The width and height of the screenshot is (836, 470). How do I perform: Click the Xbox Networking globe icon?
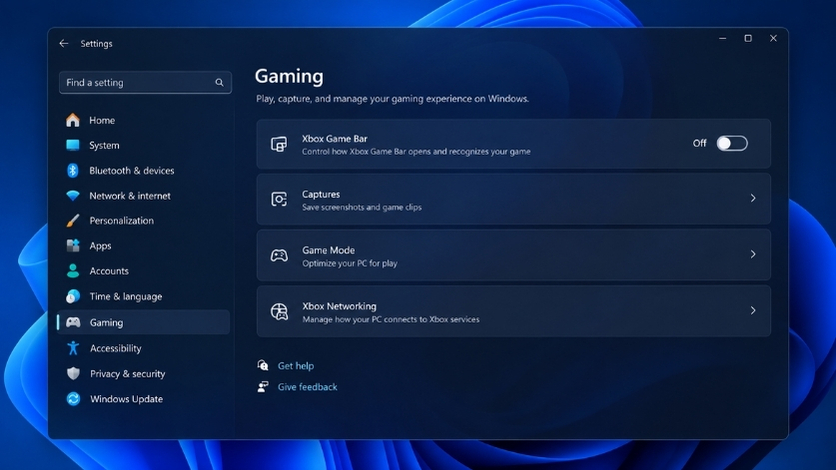point(279,312)
